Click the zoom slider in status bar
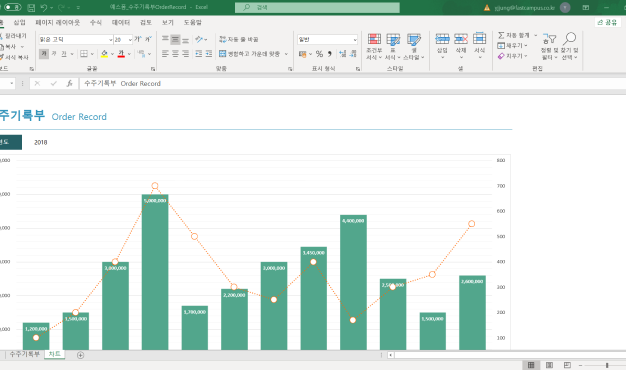626x370 pixels. tap(606, 365)
